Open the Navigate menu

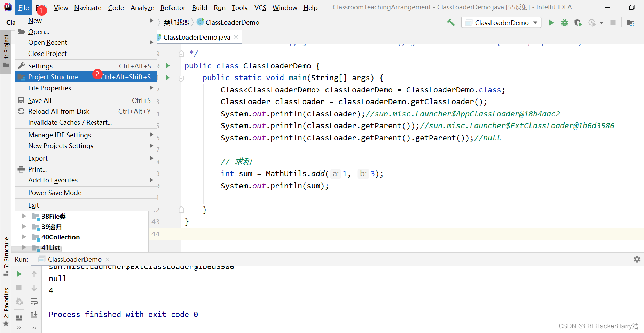pos(87,8)
